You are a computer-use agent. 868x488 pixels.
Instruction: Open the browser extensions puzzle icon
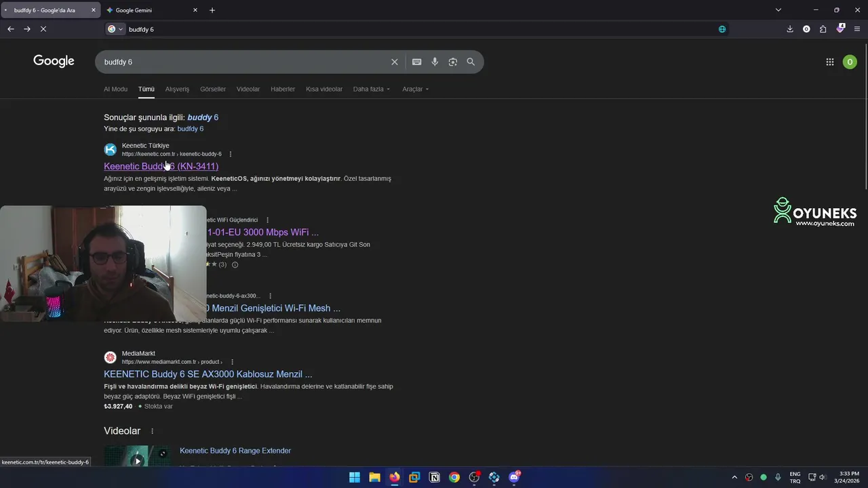[x=823, y=29]
